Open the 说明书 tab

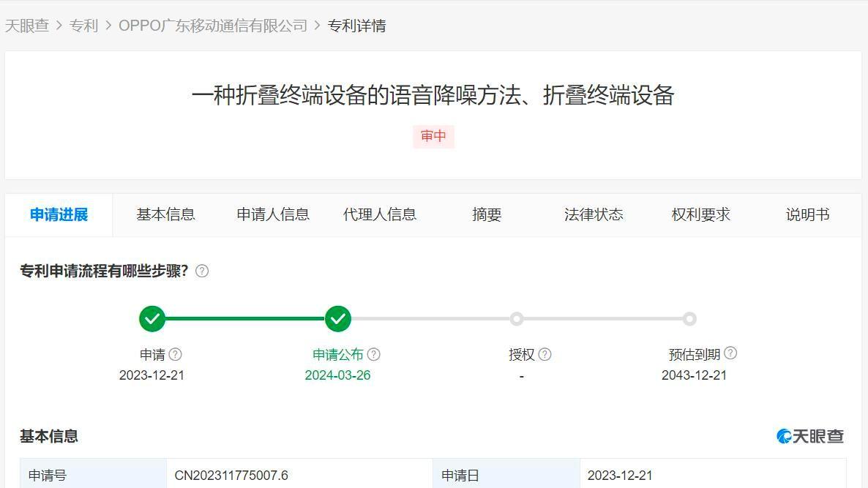(808, 214)
